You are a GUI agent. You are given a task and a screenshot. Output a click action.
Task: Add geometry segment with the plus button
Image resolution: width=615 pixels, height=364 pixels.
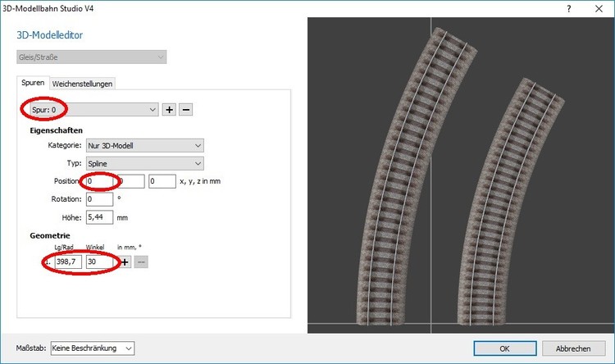pos(125,262)
